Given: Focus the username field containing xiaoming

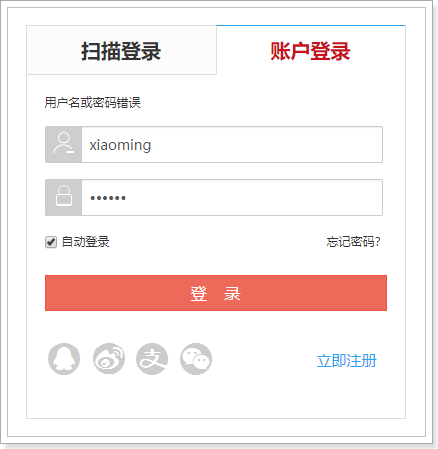Looking at the screenshot, I should click(232, 144).
